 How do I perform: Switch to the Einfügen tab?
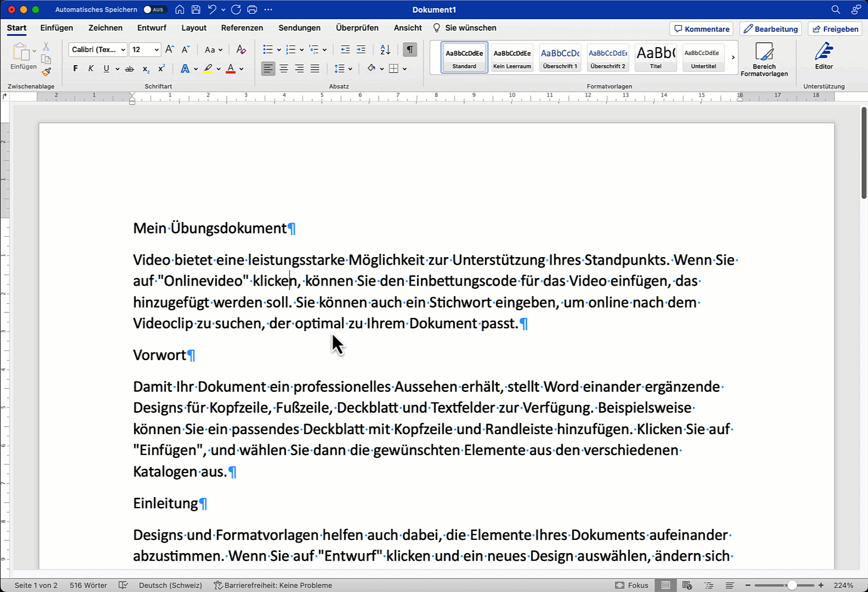(56, 28)
